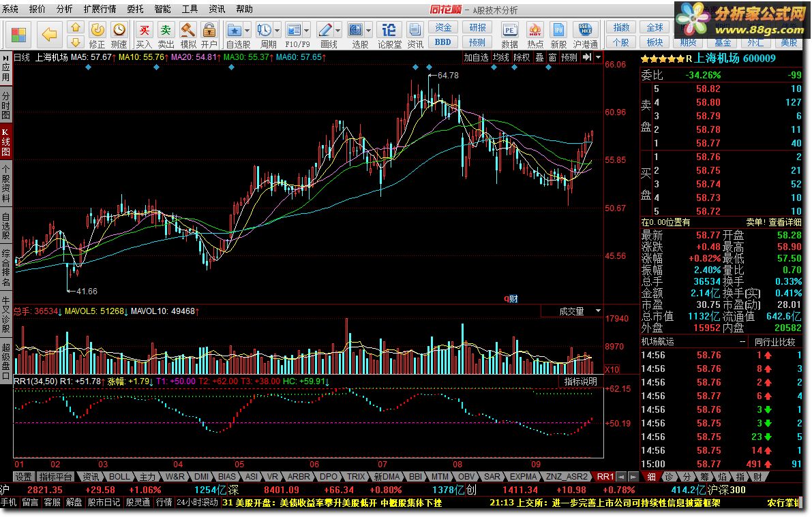This screenshot has width=812, height=517.
Task: Select the BOLL indicator tab
Action: click(119, 477)
